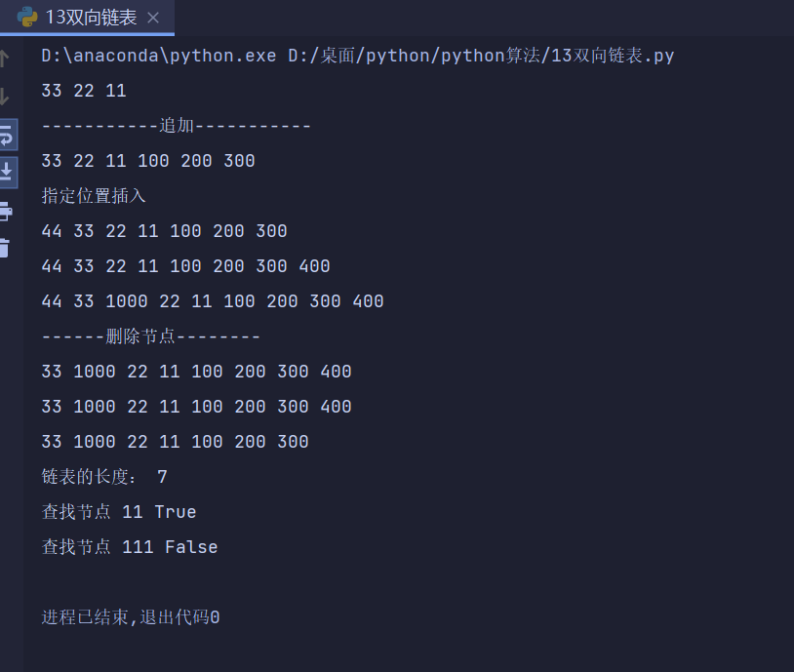794x672 pixels.
Task: Click the first output line 33 22 11
Action: pos(84,91)
